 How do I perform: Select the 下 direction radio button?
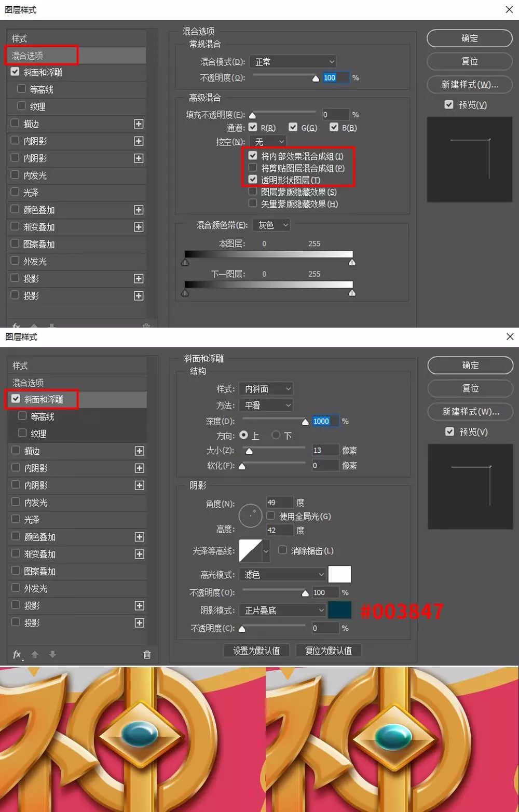pos(276,436)
